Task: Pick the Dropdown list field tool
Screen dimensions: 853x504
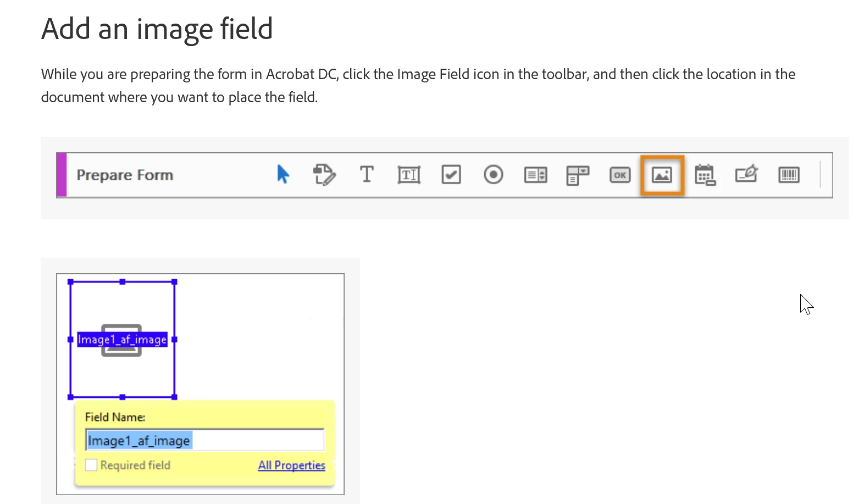Action: [578, 175]
